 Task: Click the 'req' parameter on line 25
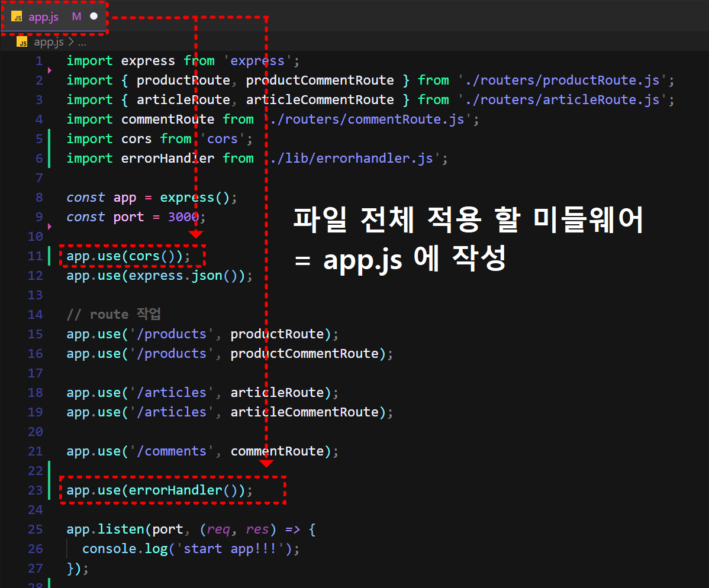[x=218, y=529]
